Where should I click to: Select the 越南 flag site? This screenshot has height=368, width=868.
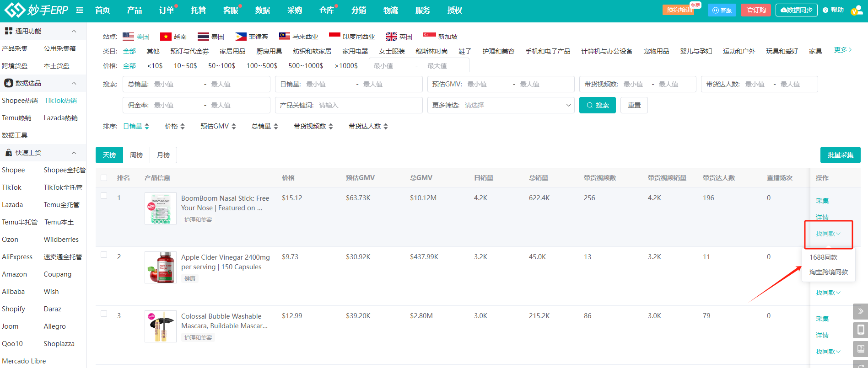(173, 37)
